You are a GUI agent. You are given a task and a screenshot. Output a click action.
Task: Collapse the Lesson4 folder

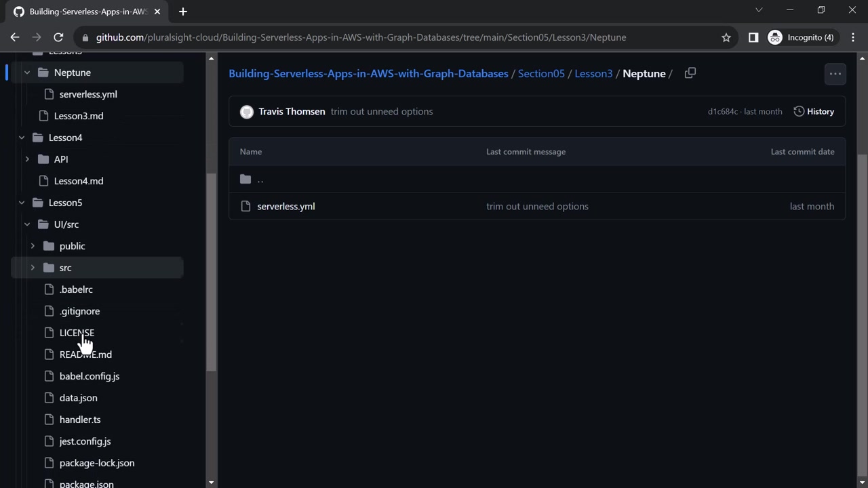point(22,138)
